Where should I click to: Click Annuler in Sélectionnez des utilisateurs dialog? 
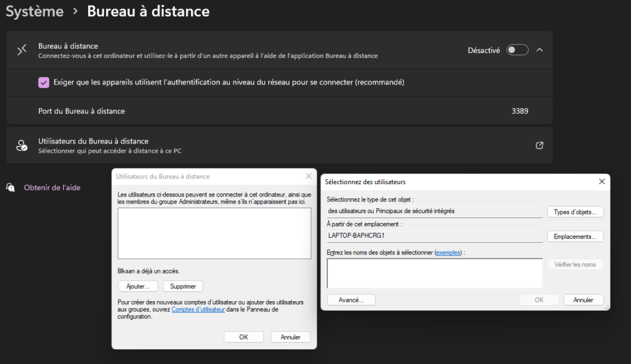583,300
